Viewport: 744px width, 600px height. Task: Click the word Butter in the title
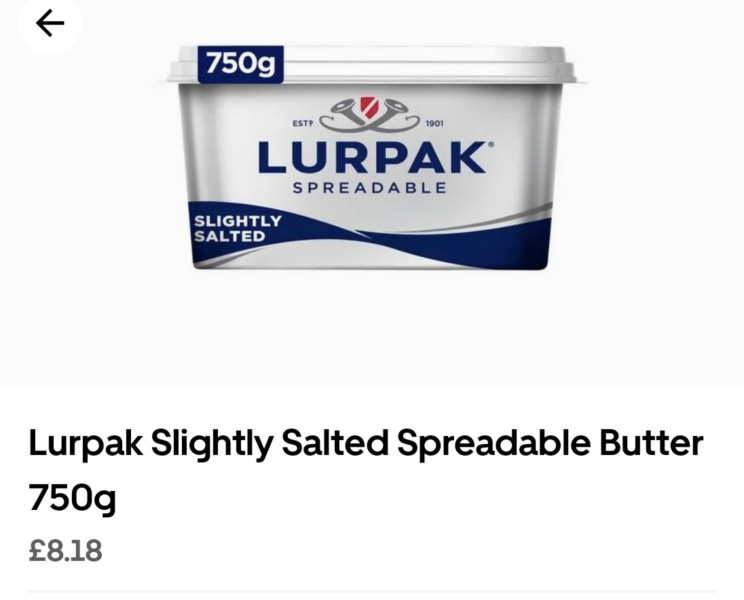coord(651,443)
